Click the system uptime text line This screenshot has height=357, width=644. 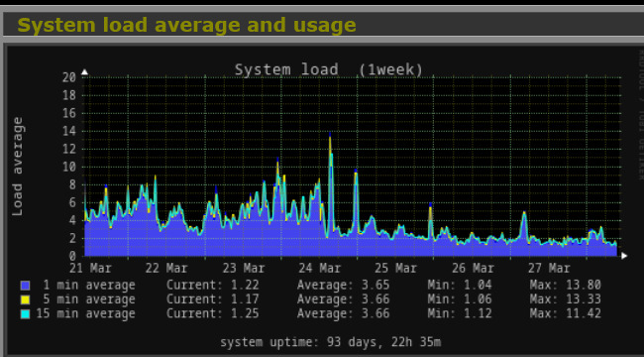331,342
